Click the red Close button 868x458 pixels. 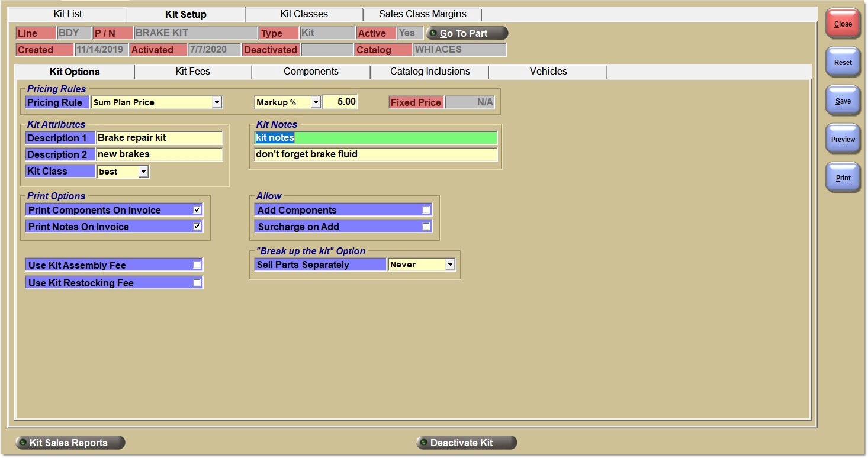coord(843,24)
